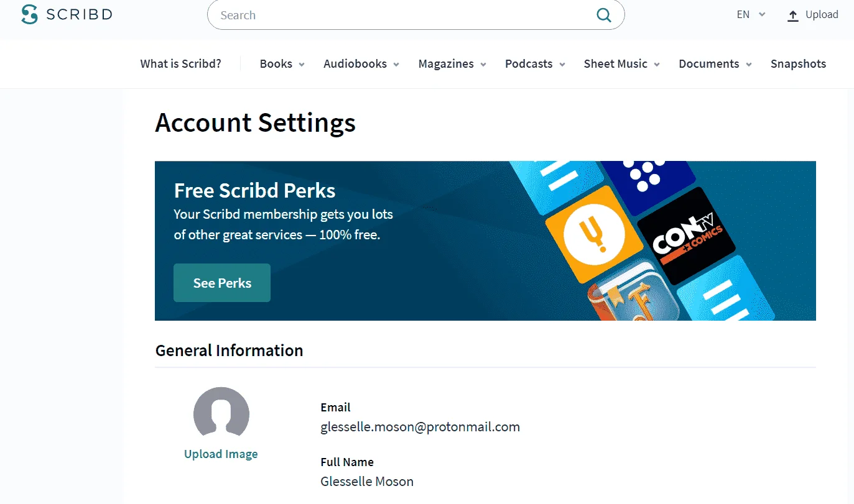Expand the Books menu

click(x=282, y=64)
